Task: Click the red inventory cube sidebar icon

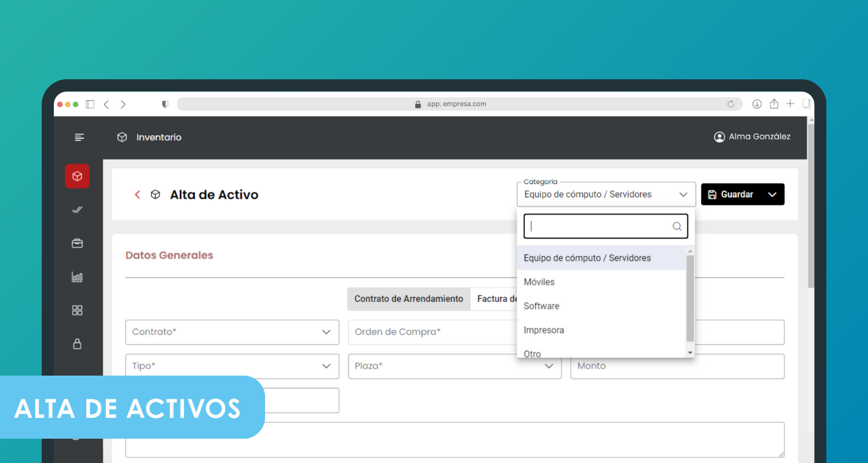Action: tap(77, 176)
